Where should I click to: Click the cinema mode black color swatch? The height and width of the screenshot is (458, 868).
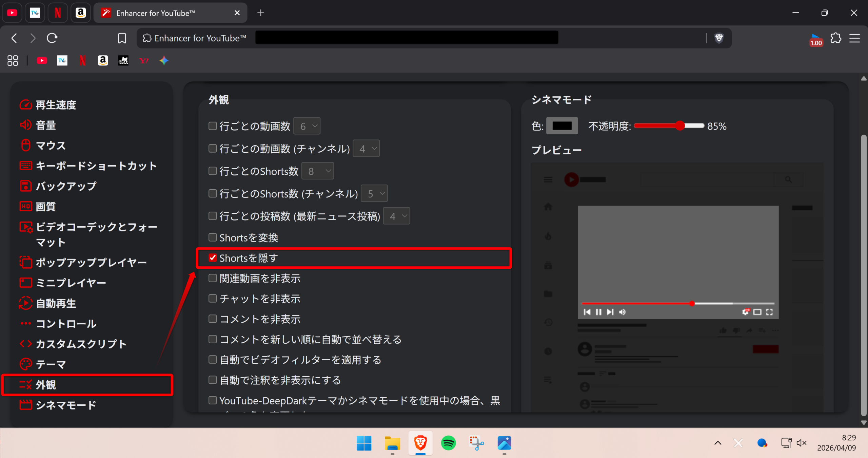[x=562, y=126]
